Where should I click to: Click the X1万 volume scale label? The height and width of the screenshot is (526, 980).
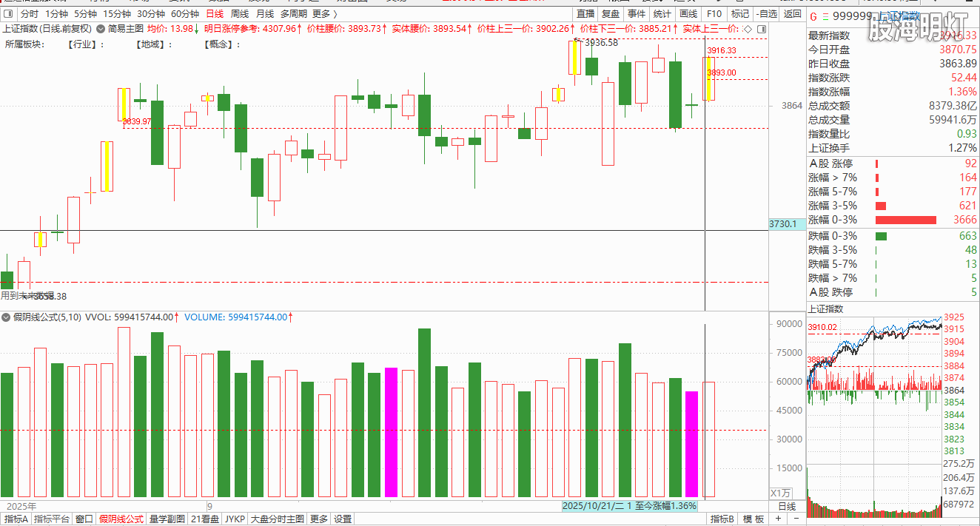tap(781, 493)
